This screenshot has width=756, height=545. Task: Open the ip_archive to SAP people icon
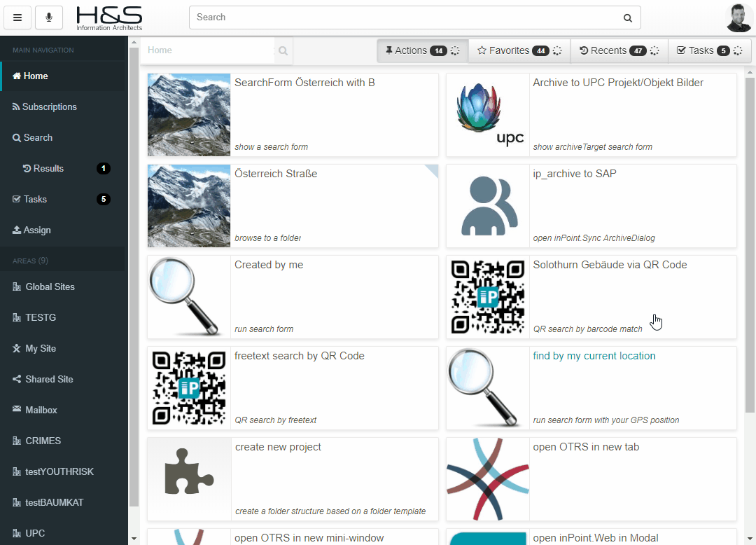(488, 206)
